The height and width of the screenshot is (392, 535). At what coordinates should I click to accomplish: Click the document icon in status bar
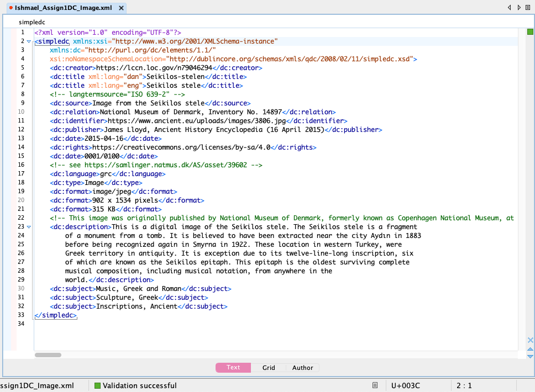(x=375, y=385)
